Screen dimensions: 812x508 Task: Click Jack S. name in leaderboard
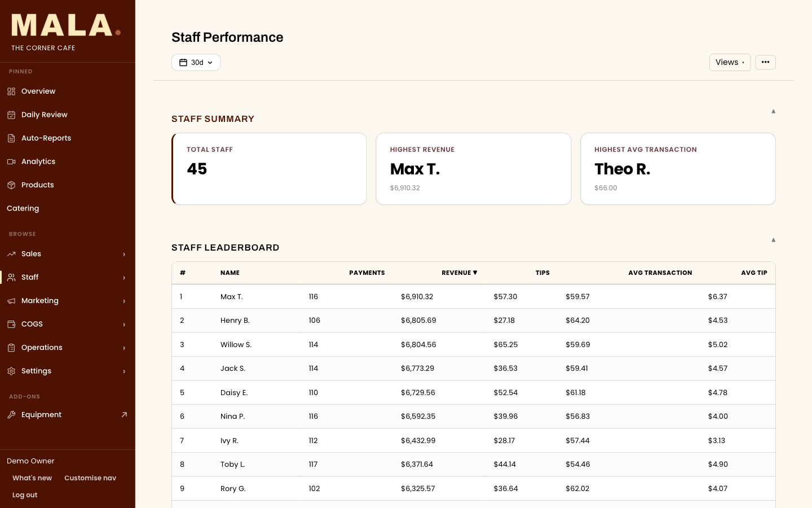click(233, 369)
